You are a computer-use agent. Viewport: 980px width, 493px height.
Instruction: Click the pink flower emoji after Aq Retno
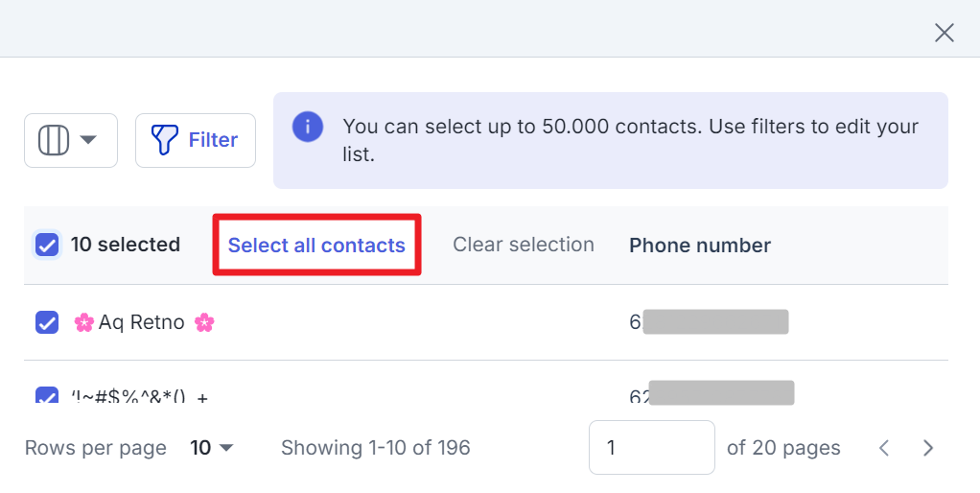click(x=203, y=323)
